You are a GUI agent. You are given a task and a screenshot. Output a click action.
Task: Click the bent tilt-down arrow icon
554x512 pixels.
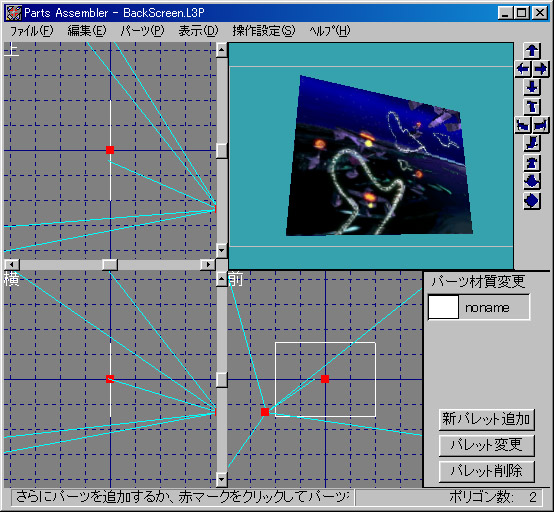[x=532, y=143]
